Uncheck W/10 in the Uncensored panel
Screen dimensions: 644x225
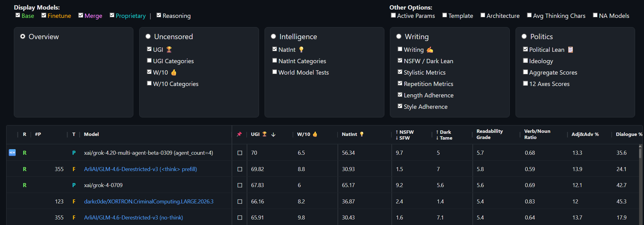149,72
